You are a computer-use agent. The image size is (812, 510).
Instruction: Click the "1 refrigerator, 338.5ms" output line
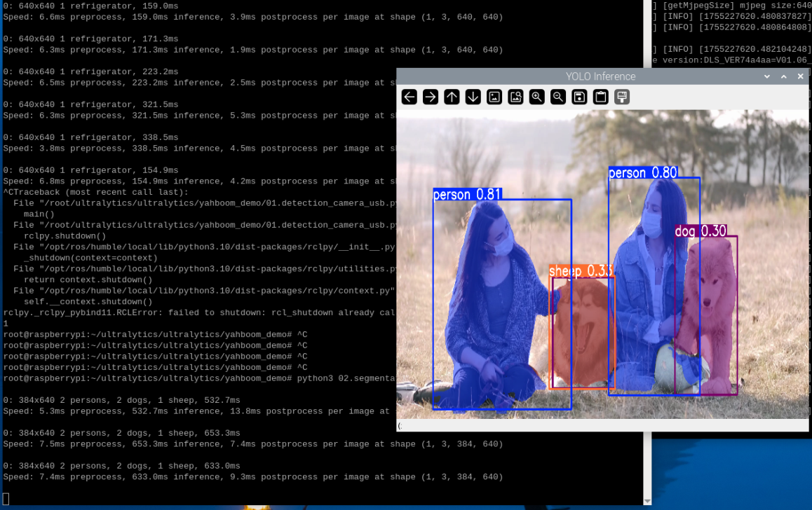(119, 137)
